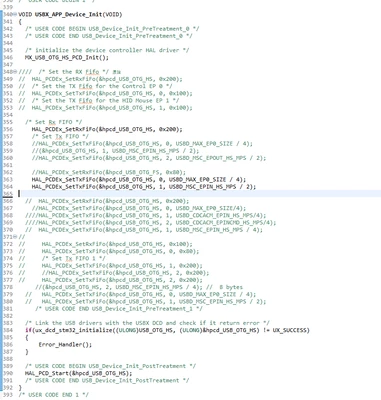Click the 'USER CODE END USB_Device_Init_PostTreatment' comment
This screenshot has height=400, width=381.
pos(107,380)
